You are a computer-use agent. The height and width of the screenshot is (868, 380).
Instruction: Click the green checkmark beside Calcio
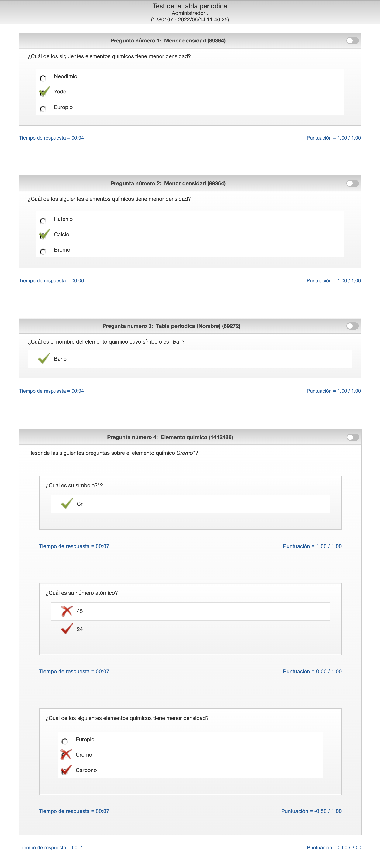pos(44,234)
